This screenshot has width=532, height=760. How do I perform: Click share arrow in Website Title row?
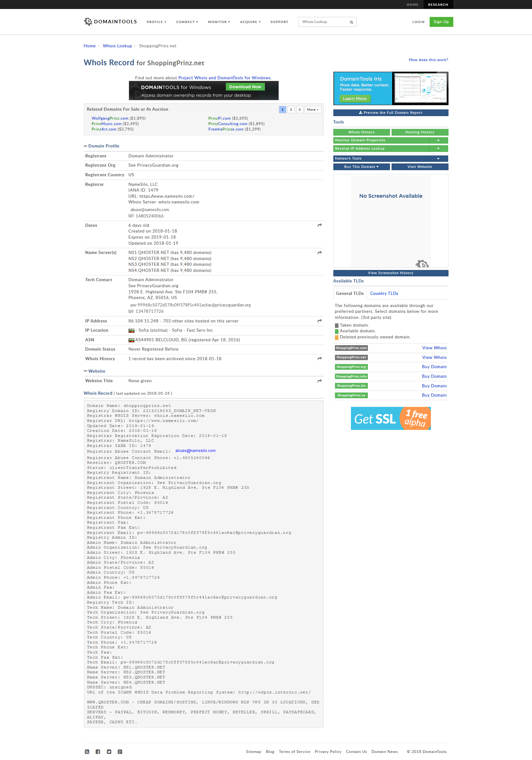[x=320, y=381]
